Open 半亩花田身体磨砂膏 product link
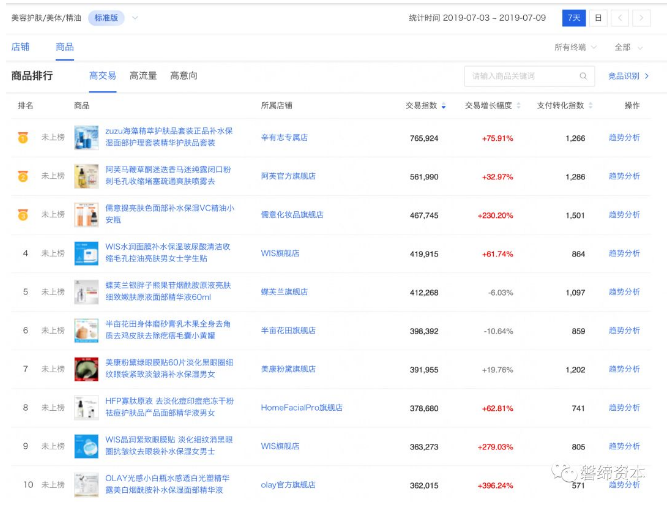667x507 pixels. point(168,330)
